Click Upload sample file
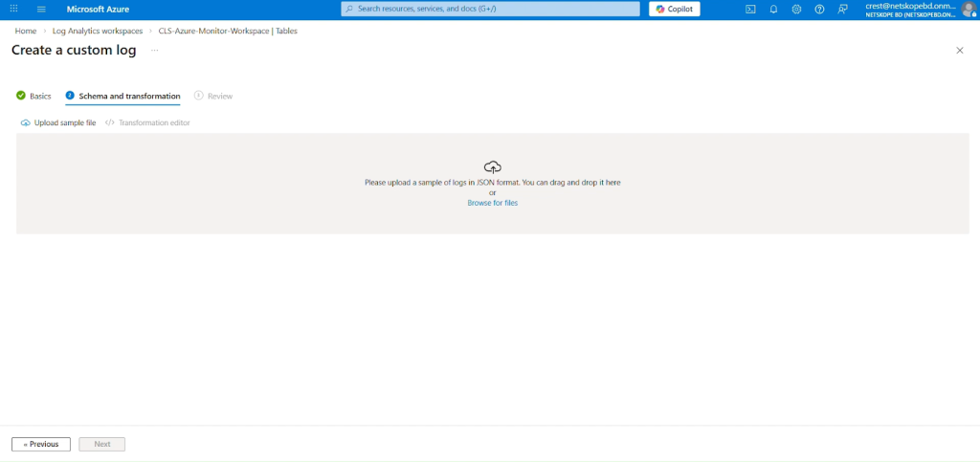Image resolution: width=980 pixels, height=462 pixels. pos(58,122)
